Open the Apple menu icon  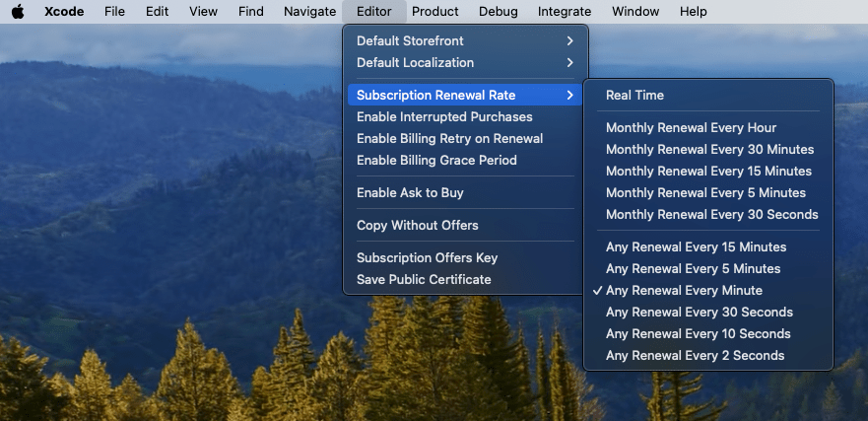pos(17,11)
